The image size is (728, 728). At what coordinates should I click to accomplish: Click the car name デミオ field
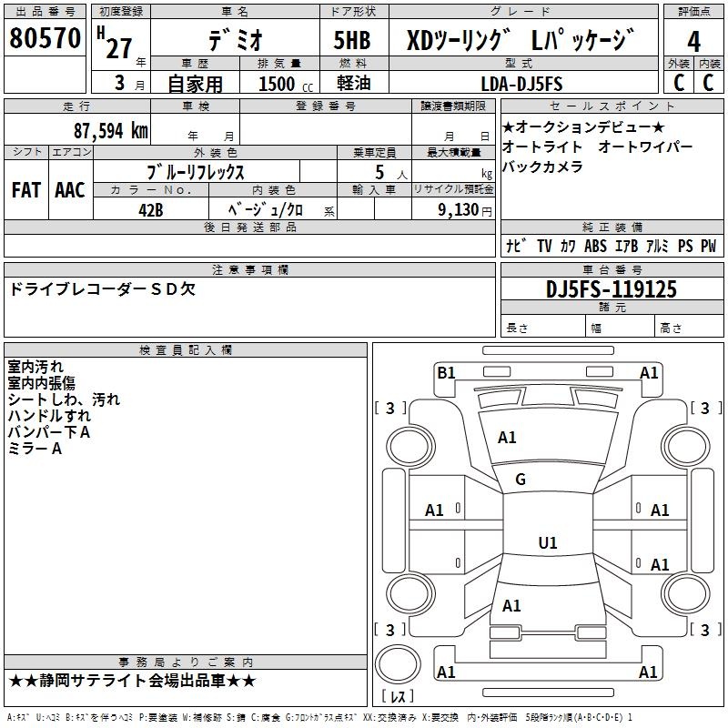tap(233, 40)
